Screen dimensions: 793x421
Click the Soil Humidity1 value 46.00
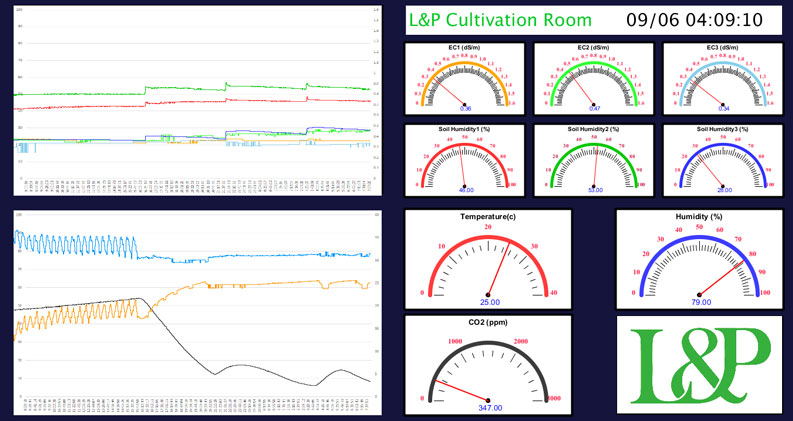point(466,190)
